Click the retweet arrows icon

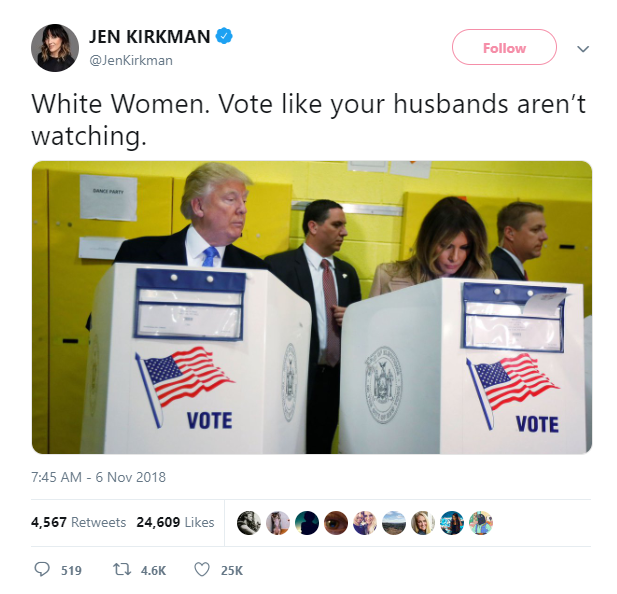[122, 570]
